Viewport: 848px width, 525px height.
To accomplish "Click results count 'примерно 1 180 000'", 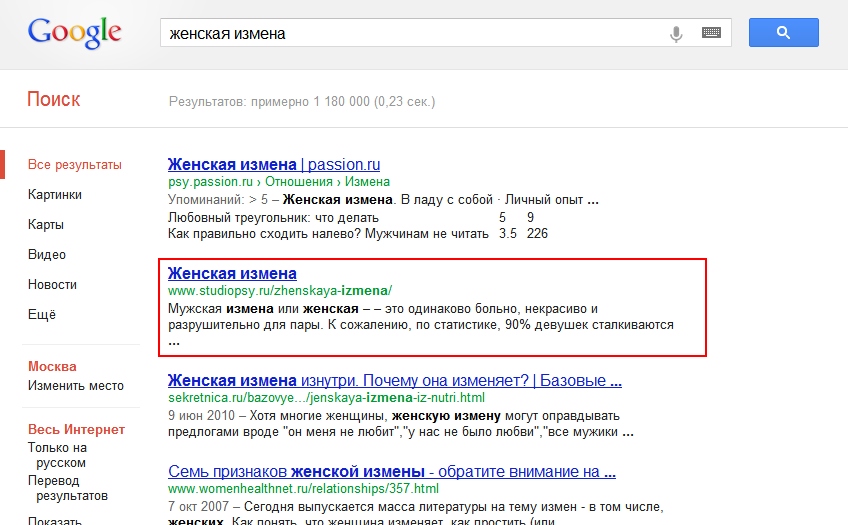I will (310, 102).
